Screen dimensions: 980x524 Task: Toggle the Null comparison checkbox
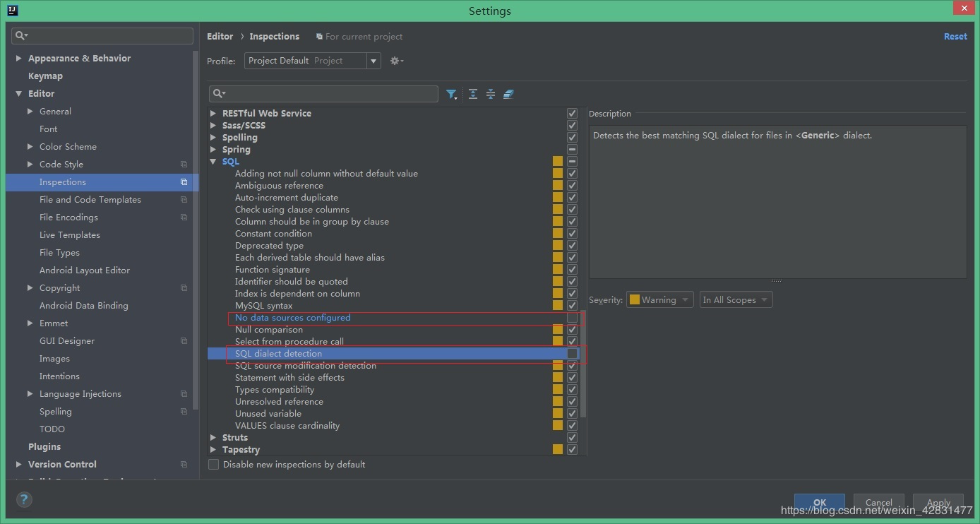pos(572,330)
